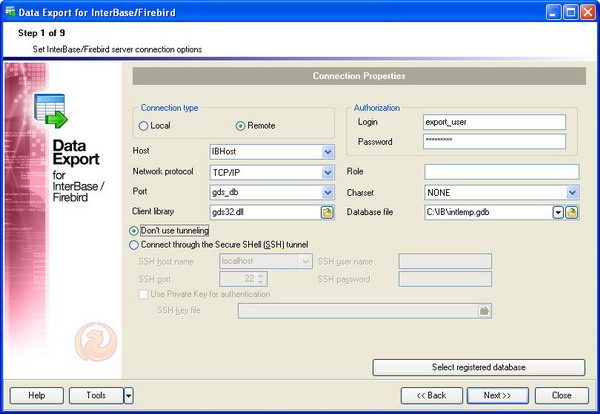Maximize the Data Export window
This screenshot has height=414, width=600.
571,13
